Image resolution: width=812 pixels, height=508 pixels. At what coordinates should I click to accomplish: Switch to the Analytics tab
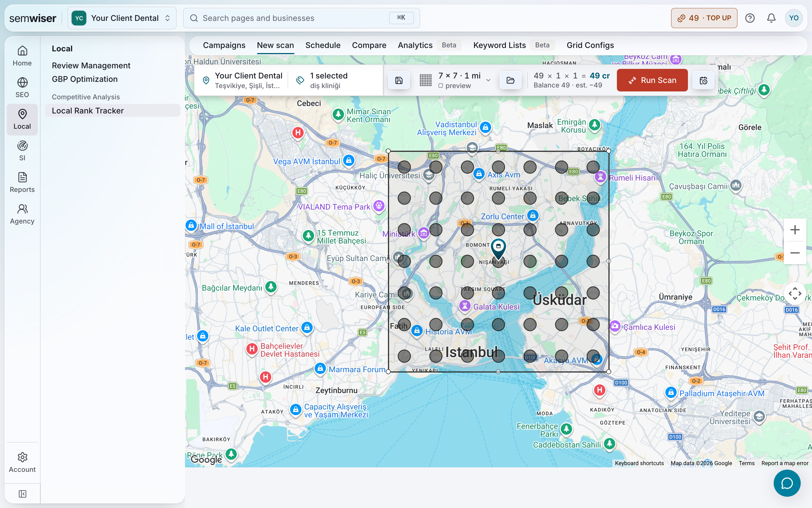point(415,45)
